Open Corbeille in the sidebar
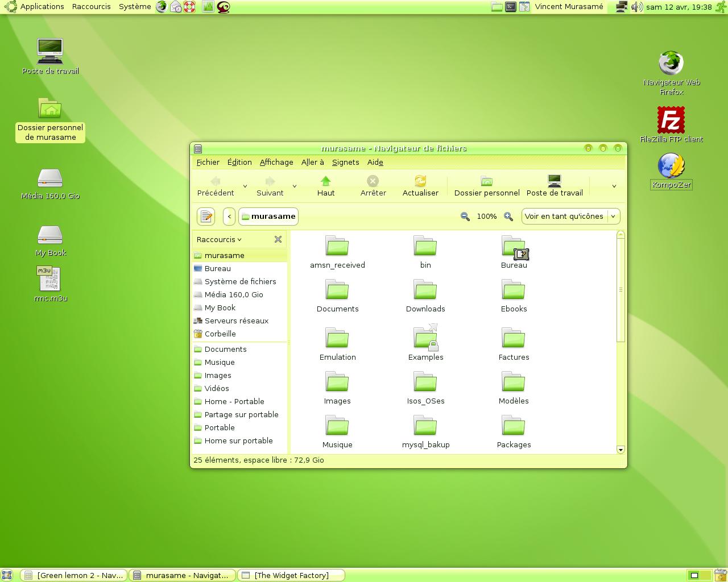Screen dimensions: 728x582 coord(239,334)
